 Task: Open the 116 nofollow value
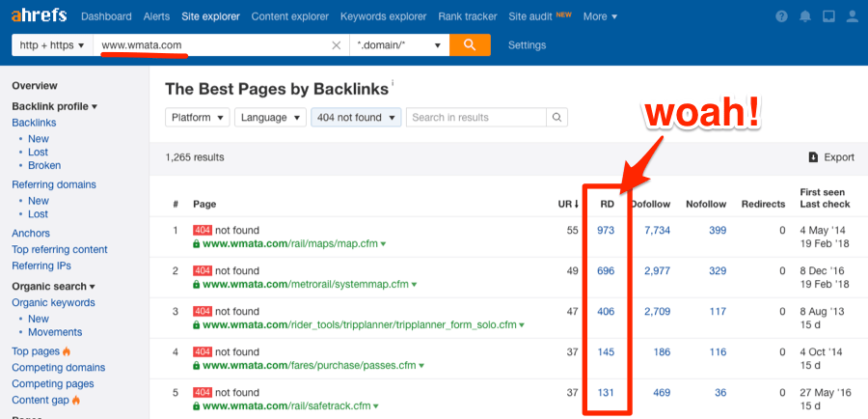click(718, 352)
